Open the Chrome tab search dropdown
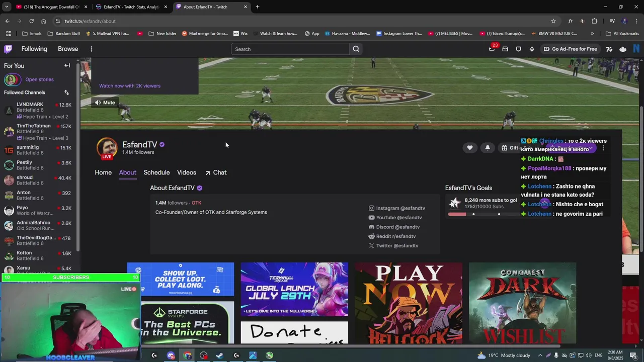Screen dimensions: 644x362 coord(7,7)
